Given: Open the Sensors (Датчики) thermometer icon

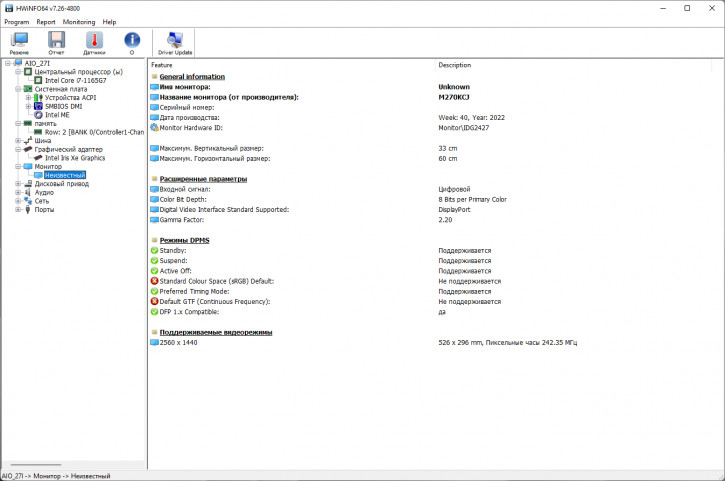Looking at the screenshot, I should 94,40.
